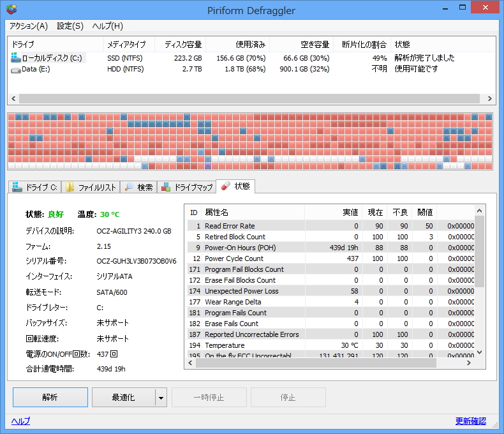Image resolution: width=504 pixels, height=434 pixels.
Task: Click the Local Disk (C:) drive icon
Action: point(15,57)
